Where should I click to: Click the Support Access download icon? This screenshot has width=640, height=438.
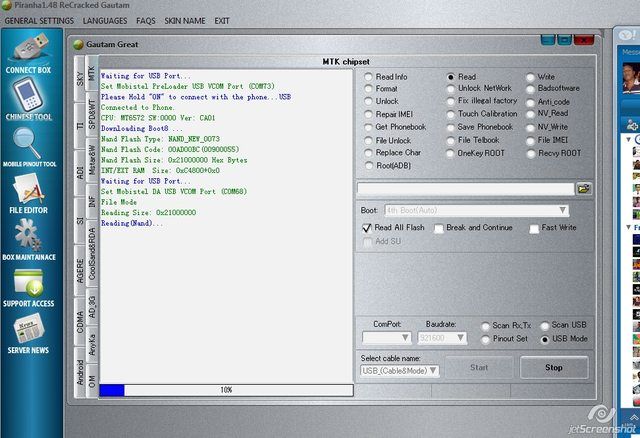tap(27, 285)
